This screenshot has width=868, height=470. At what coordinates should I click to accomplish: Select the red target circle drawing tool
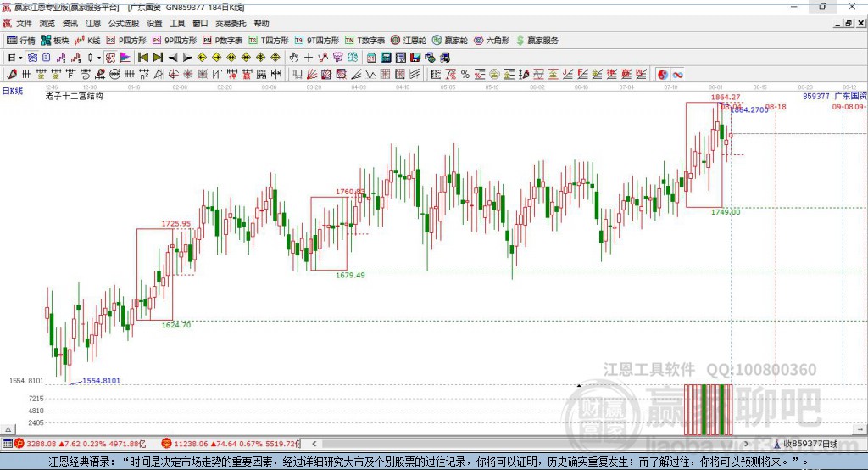coord(173,74)
